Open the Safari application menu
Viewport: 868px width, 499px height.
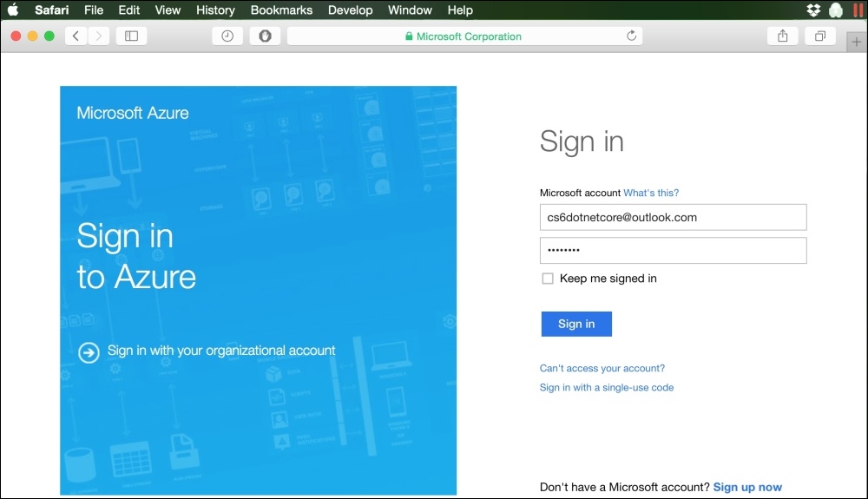pos(51,10)
